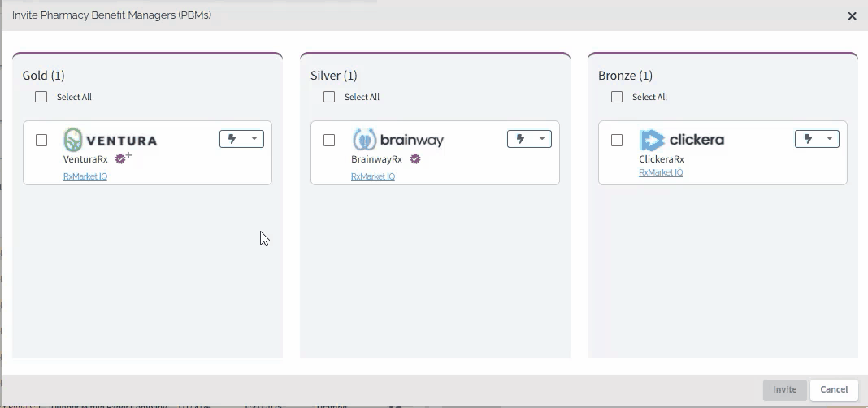This screenshot has width=868, height=408.
Task: Check the VenturaRx checkbox
Action: tap(41, 140)
